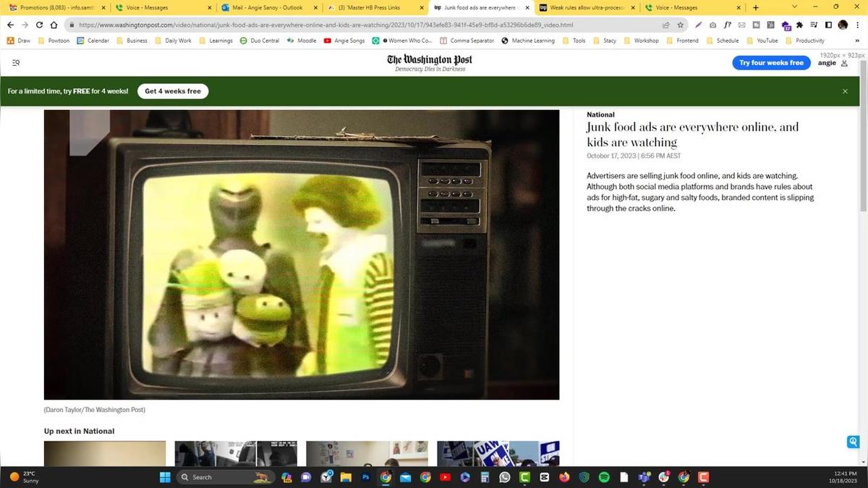The height and width of the screenshot is (488, 868).
Task: Open the Draw bookmark
Action: coord(19,41)
